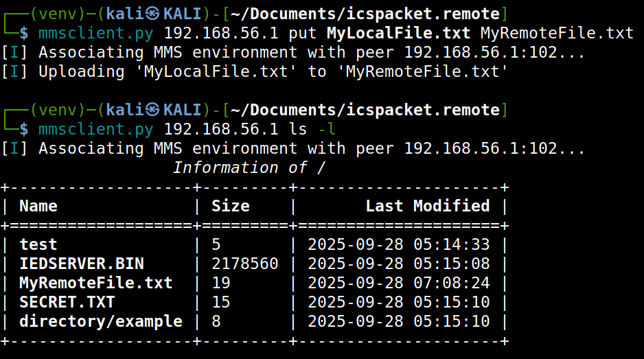This screenshot has width=644, height=359.
Task: Click the bold MyLocalFile.txt argument
Action: tap(398, 32)
